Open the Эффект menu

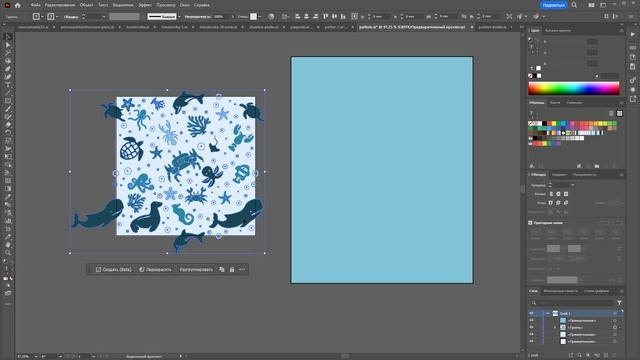click(x=145, y=5)
